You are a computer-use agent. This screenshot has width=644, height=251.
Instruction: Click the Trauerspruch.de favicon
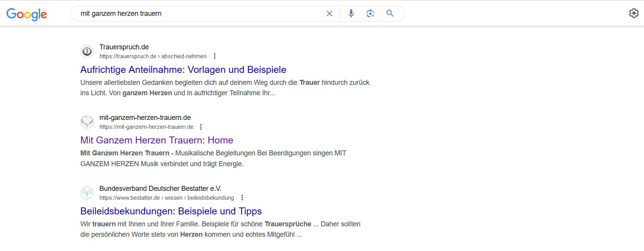coord(87,51)
